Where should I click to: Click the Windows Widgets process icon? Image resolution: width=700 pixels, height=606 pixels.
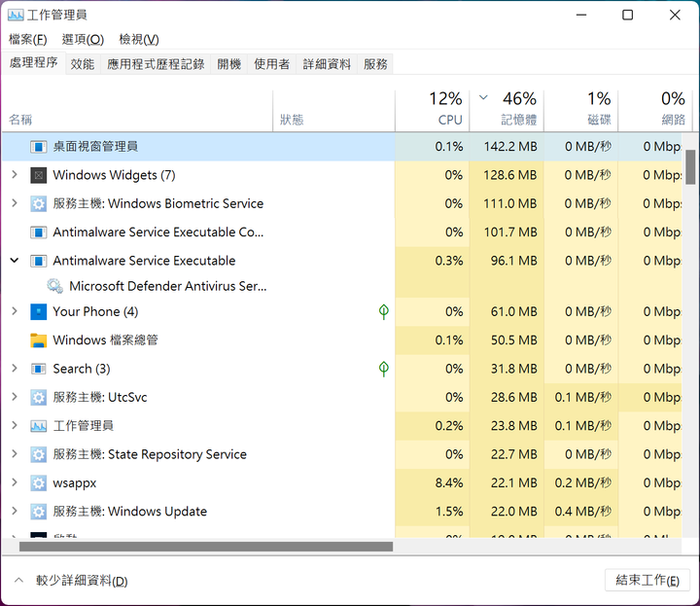pos(38,175)
